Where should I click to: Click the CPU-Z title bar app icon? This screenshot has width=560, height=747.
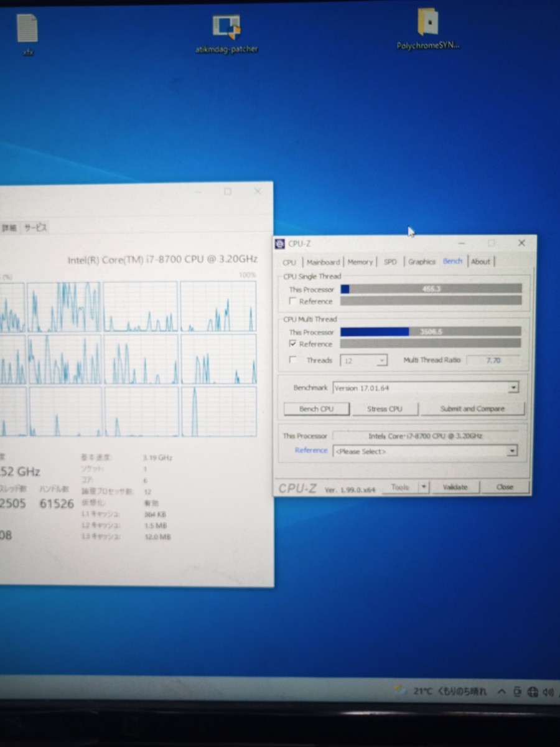coord(279,243)
